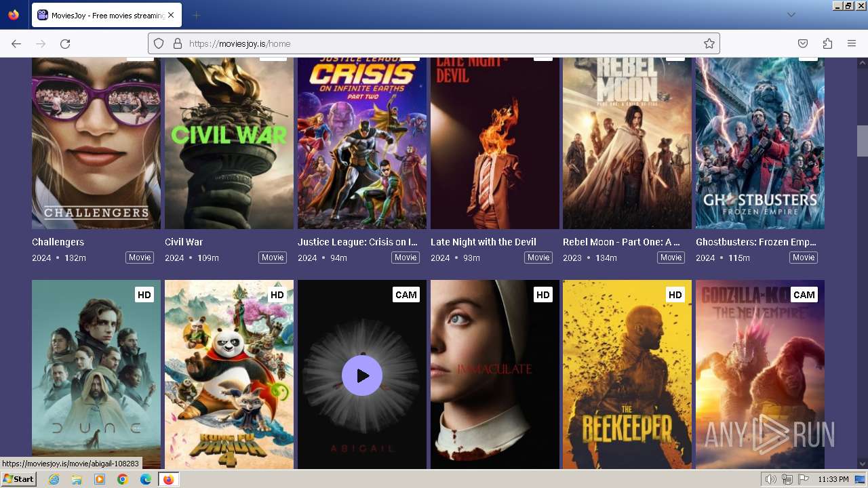Screen dimensions: 868x488
Task: Click the Movie tag under Justice League
Action: [406, 258]
